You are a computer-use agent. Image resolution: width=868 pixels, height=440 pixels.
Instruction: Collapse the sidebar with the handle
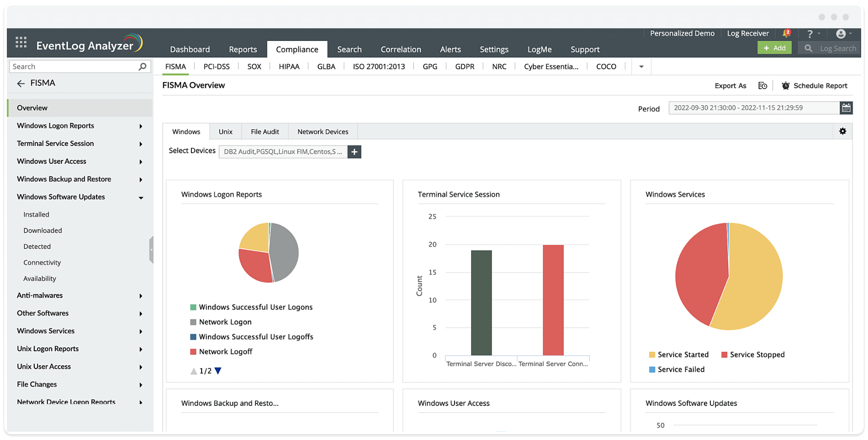click(151, 250)
